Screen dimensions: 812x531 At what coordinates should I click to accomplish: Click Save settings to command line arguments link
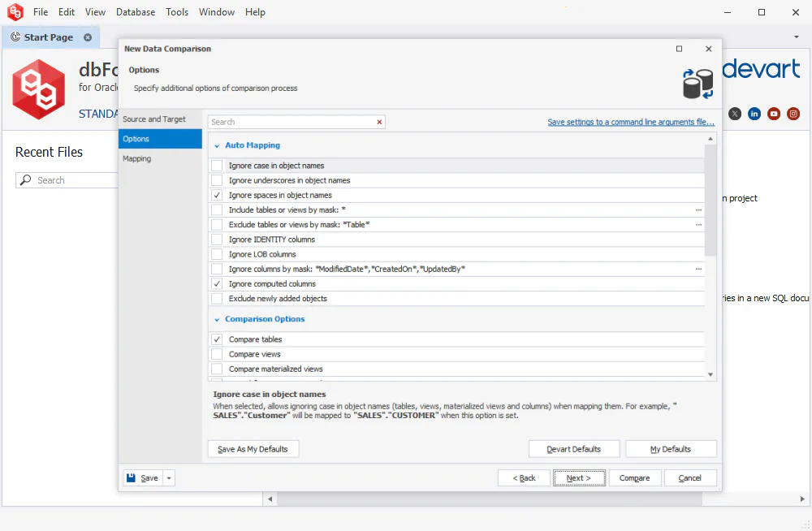631,122
